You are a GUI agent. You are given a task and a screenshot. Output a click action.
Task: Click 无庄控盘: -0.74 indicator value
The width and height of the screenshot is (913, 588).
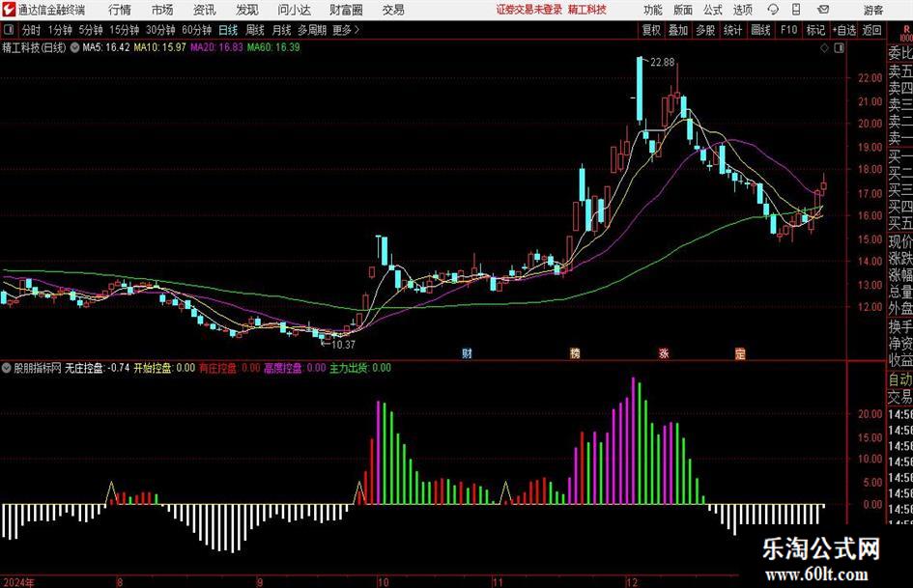pos(98,368)
